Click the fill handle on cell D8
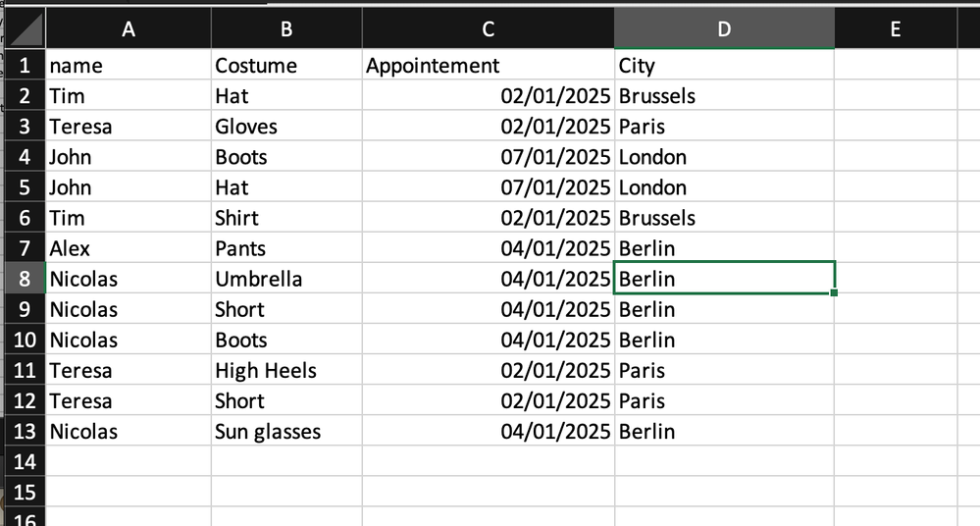Viewport: 980px width, 526px height. (834, 292)
